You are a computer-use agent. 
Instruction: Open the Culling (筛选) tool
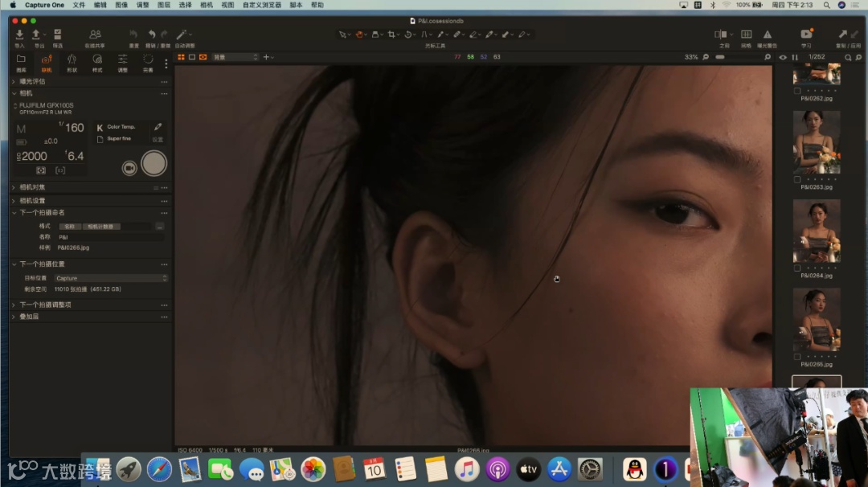[58, 35]
